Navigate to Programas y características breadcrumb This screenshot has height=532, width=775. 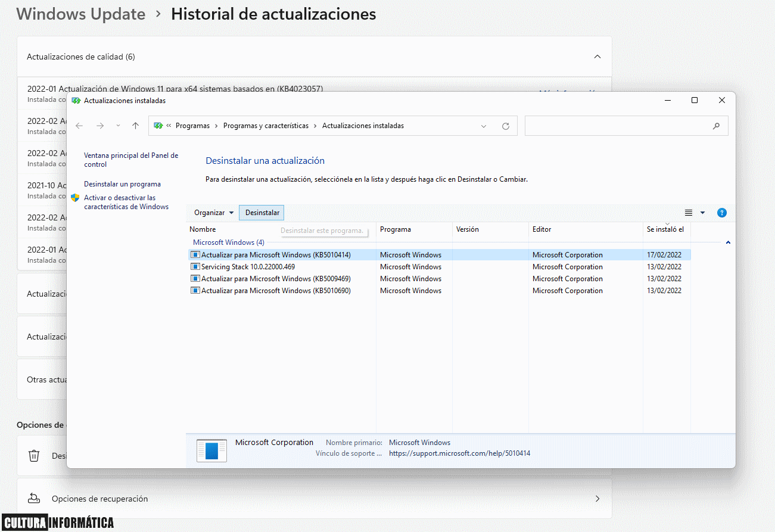click(266, 126)
